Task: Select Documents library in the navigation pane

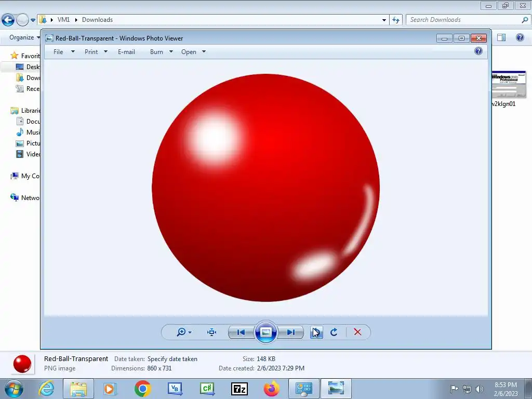Action: [x=28, y=122]
